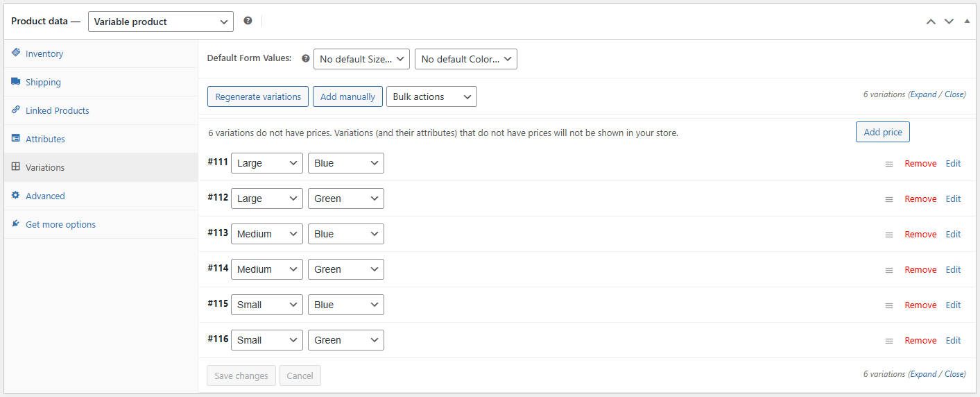
Task: Open size dropdown for variation #114
Action: [x=267, y=269]
